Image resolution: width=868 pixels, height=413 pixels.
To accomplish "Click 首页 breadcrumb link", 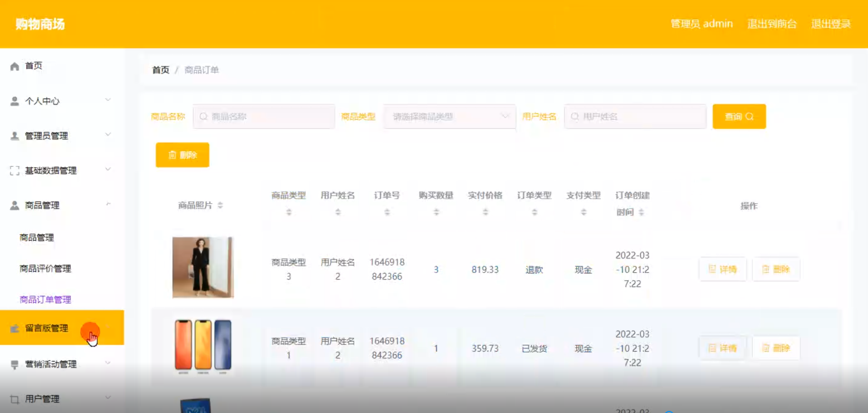I will [x=161, y=70].
